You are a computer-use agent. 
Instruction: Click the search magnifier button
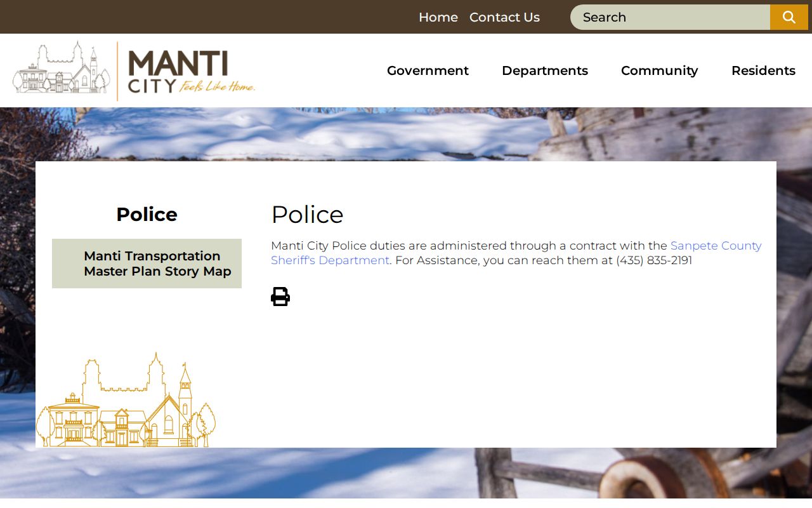789,17
